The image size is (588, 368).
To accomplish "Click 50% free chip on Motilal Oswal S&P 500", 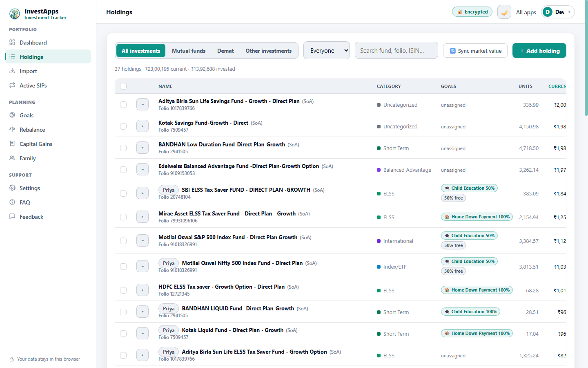I will tap(454, 245).
